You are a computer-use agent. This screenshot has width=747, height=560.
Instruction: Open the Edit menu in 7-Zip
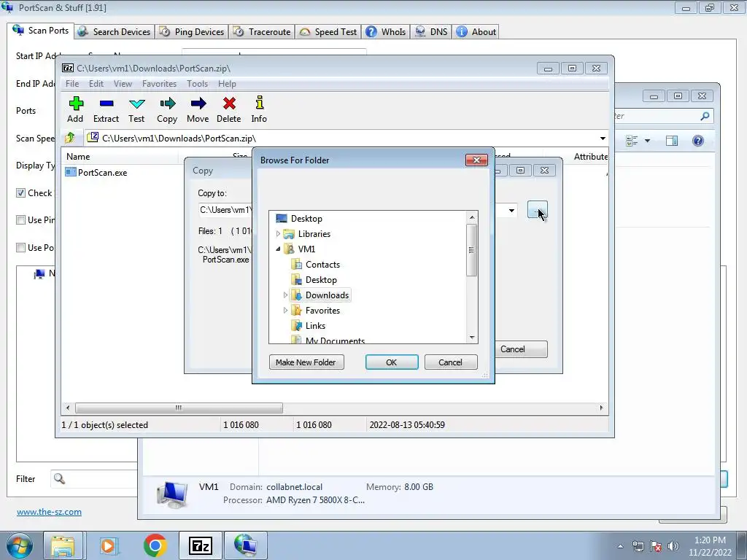coord(96,84)
